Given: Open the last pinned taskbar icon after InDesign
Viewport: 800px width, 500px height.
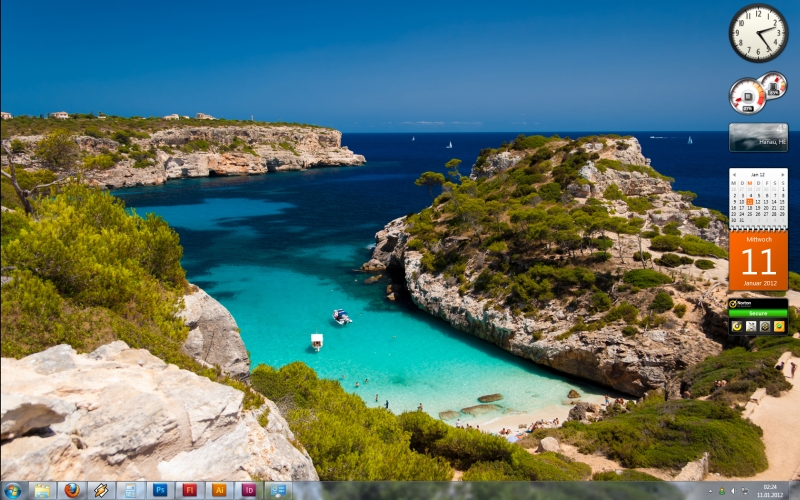Looking at the screenshot, I should 278,490.
